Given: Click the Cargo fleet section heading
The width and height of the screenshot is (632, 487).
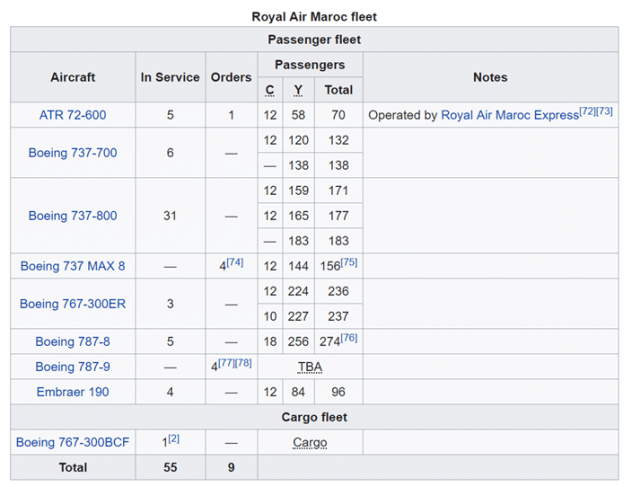Looking at the screenshot, I should [x=314, y=417].
